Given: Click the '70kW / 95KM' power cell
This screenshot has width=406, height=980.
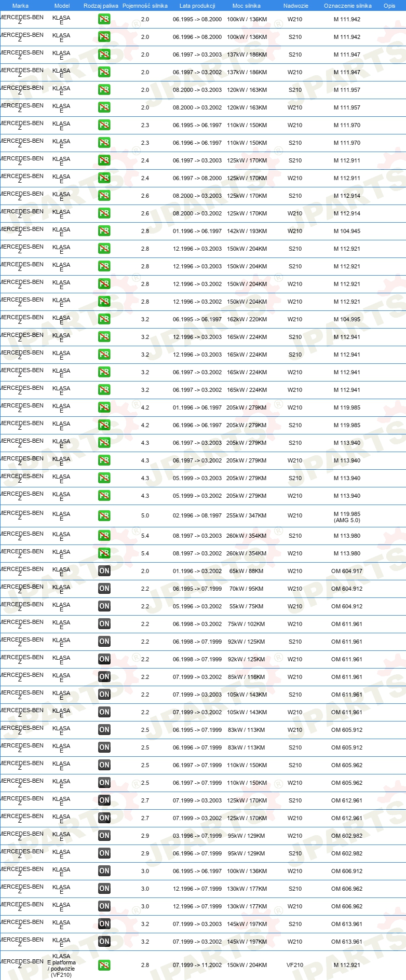Looking at the screenshot, I should [x=247, y=589].
